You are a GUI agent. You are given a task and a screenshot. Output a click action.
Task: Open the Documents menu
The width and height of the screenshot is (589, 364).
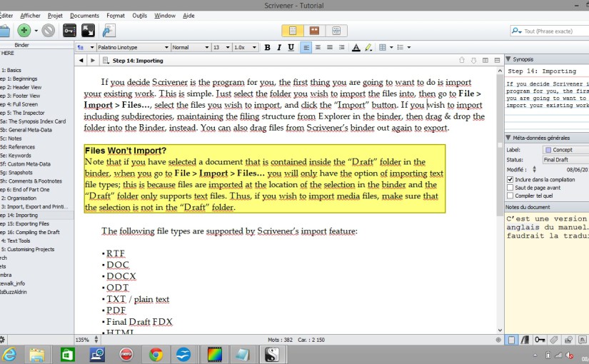coord(84,16)
